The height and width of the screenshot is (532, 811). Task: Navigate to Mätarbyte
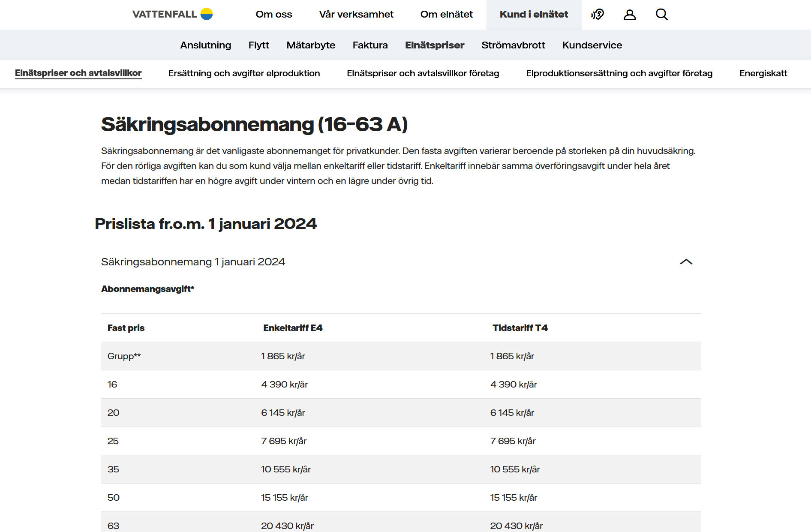311,45
